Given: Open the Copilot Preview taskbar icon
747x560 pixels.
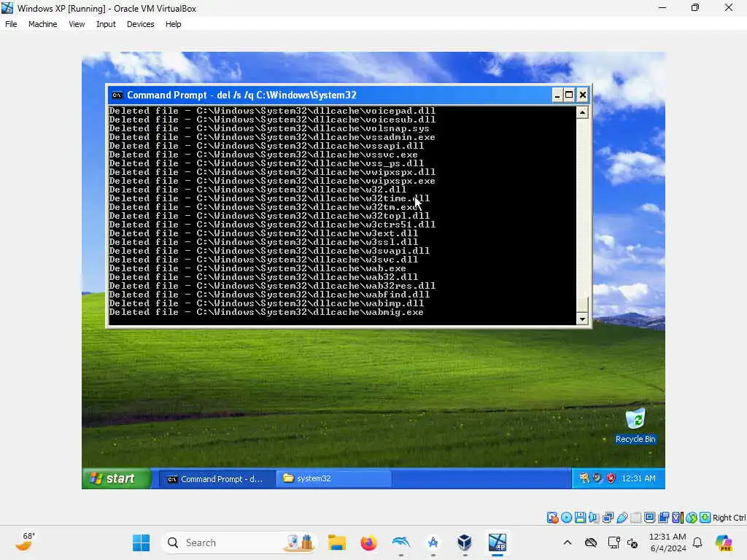Looking at the screenshot, I should [x=724, y=542].
